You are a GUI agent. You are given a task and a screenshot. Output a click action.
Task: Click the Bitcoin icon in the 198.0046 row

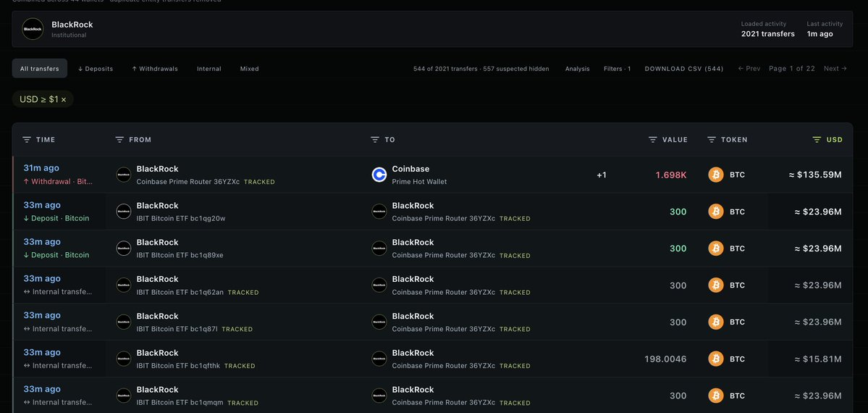[x=716, y=359]
